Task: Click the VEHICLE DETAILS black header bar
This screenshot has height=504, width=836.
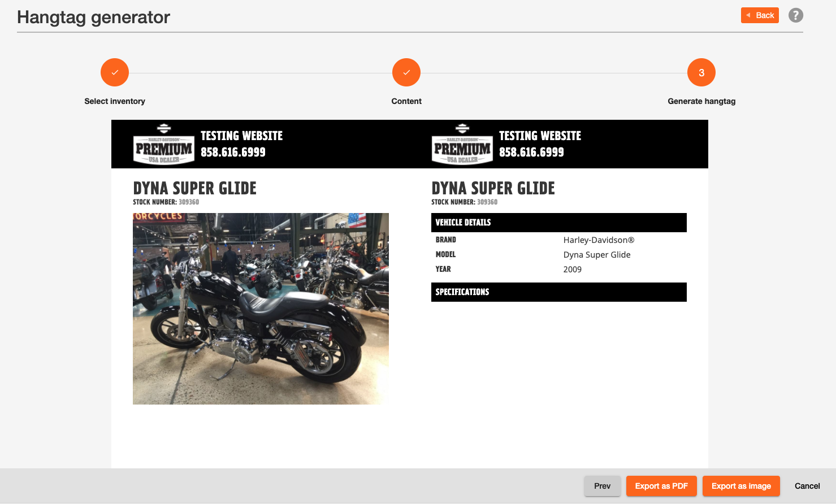Action: click(x=559, y=223)
